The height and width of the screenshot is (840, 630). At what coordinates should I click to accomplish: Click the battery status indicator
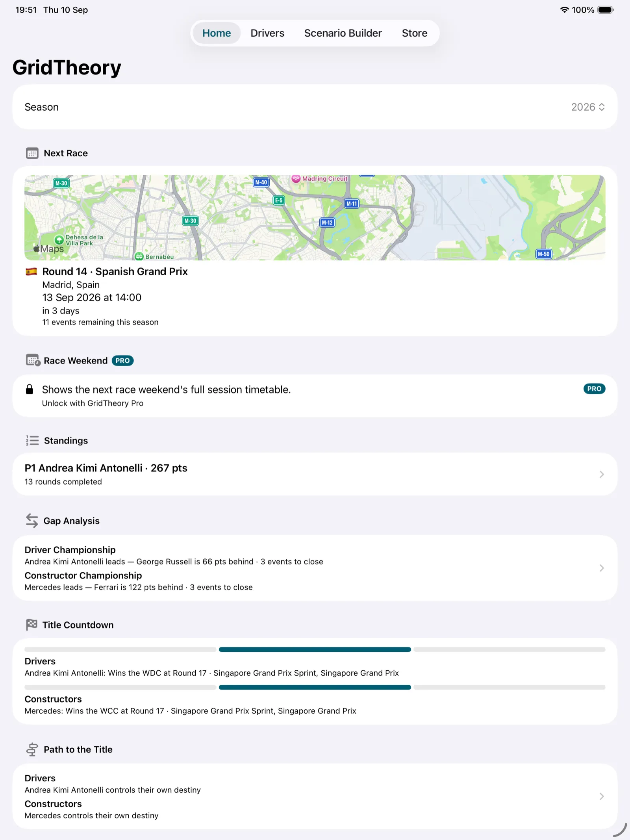click(x=606, y=10)
